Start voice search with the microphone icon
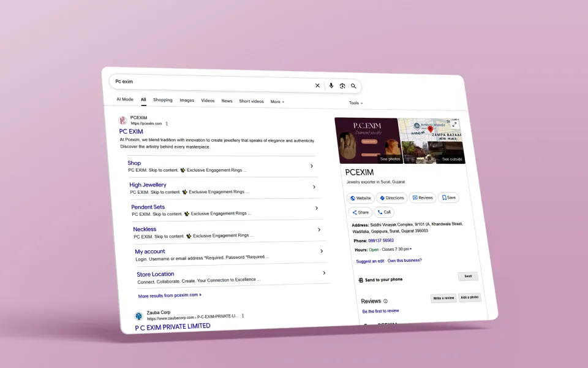The width and height of the screenshot is (588, 368). click(x=331, y=86)
